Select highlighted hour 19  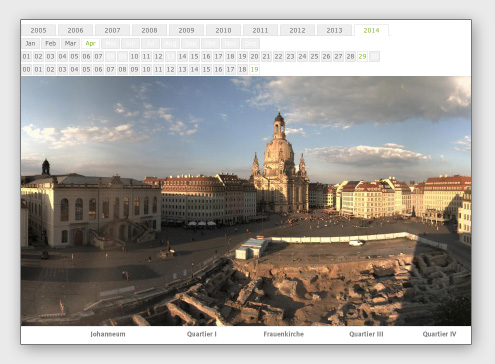tap(254, 69)
